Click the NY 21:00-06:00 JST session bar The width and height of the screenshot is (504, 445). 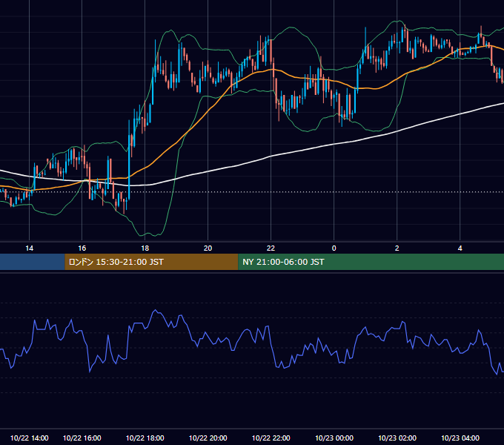[371, 262]
